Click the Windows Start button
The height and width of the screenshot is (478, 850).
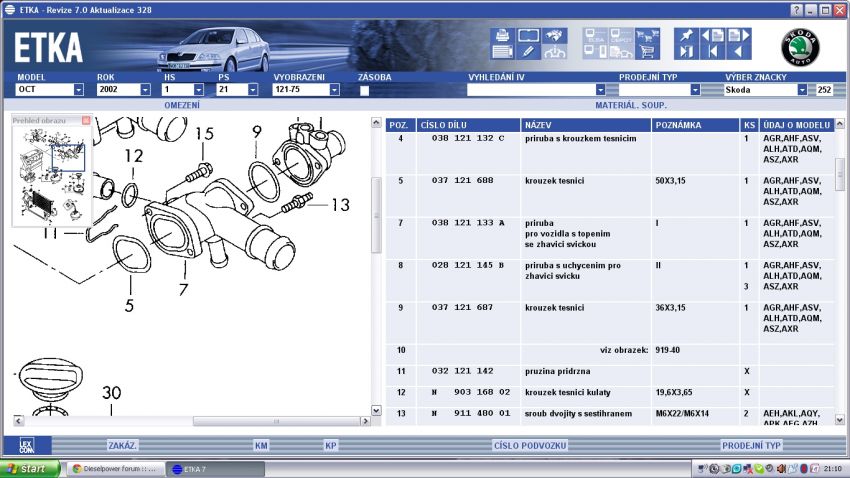(28, 468)
